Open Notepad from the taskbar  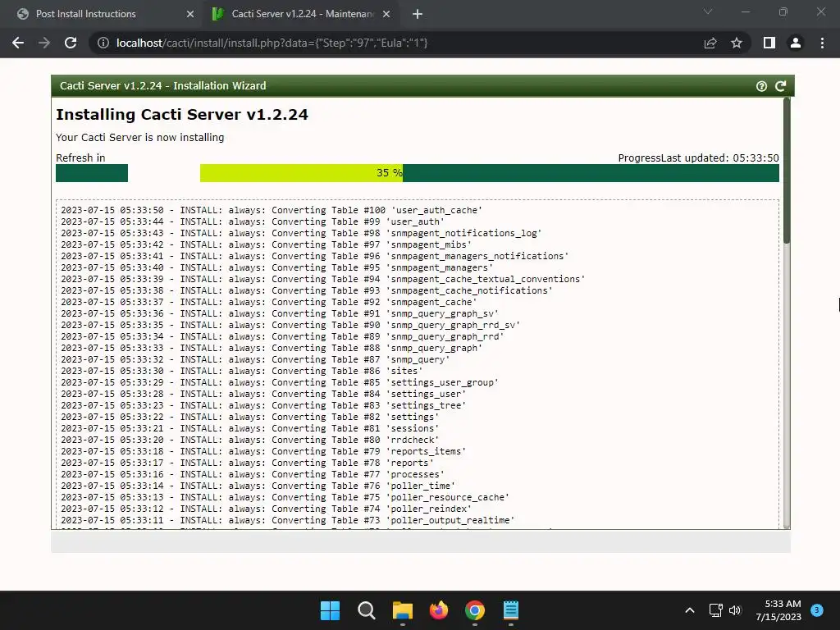[511, 610]
